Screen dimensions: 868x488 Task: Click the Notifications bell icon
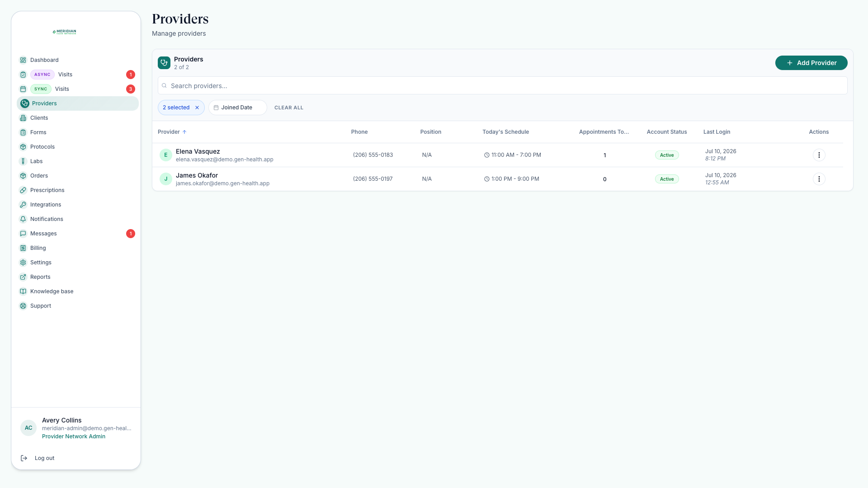[x=23, y=219]
